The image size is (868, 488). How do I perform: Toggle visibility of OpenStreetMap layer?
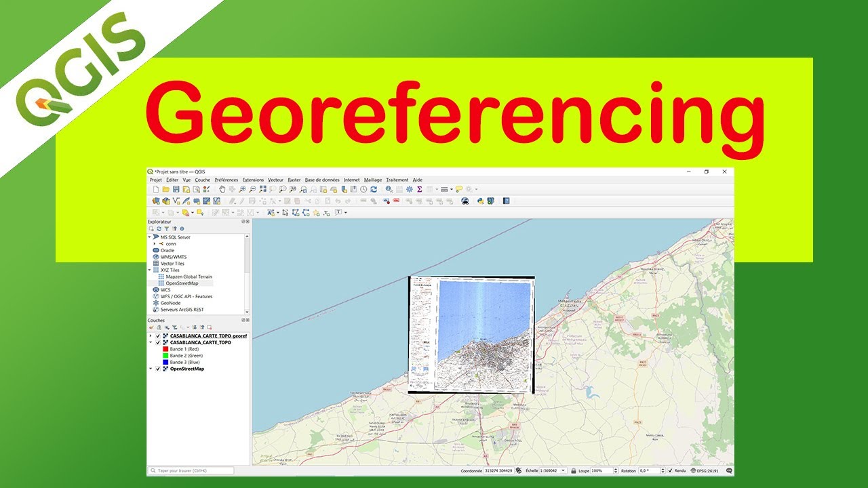pos(158,369)
